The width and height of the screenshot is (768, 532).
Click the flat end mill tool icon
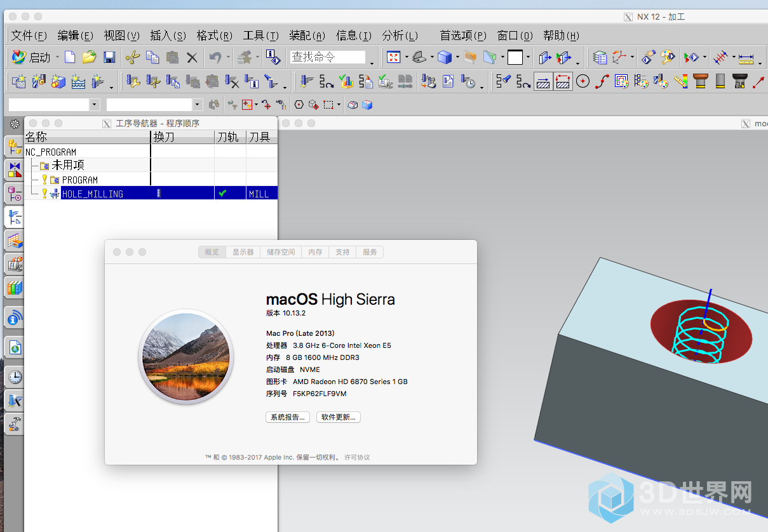(x=720, y=81)
